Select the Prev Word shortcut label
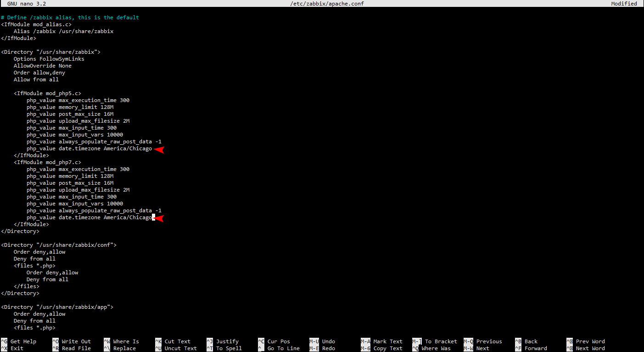The image size is (644, 352). tap(590, 341)
